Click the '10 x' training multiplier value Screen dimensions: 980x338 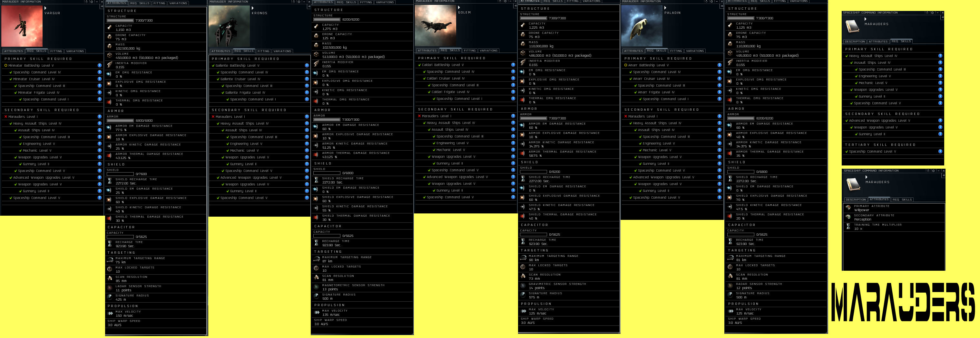(858, 229)
